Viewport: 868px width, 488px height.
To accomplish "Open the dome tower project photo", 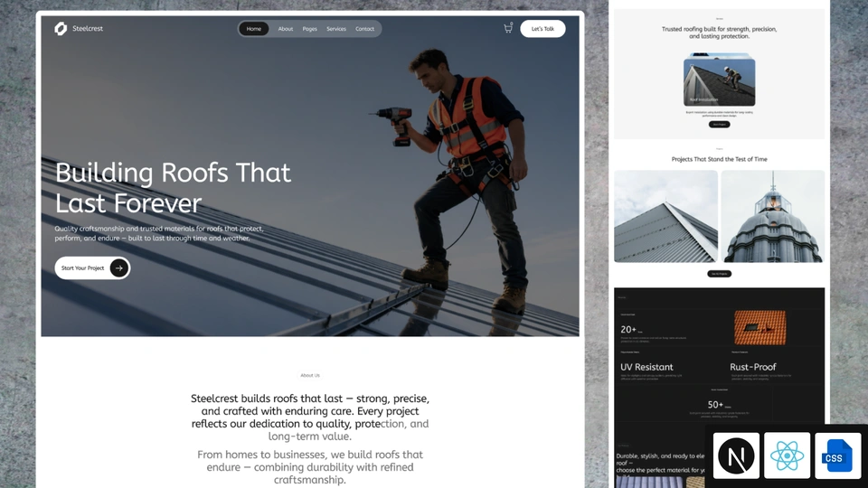I will coord(773,216).
